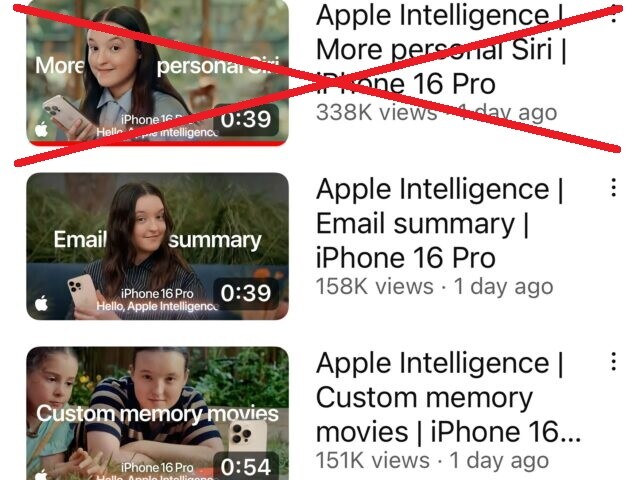The image size is (640, 480).
Task: Click the Apple logo on Email summary thumbnail
Action: click(x=41, y=303)
